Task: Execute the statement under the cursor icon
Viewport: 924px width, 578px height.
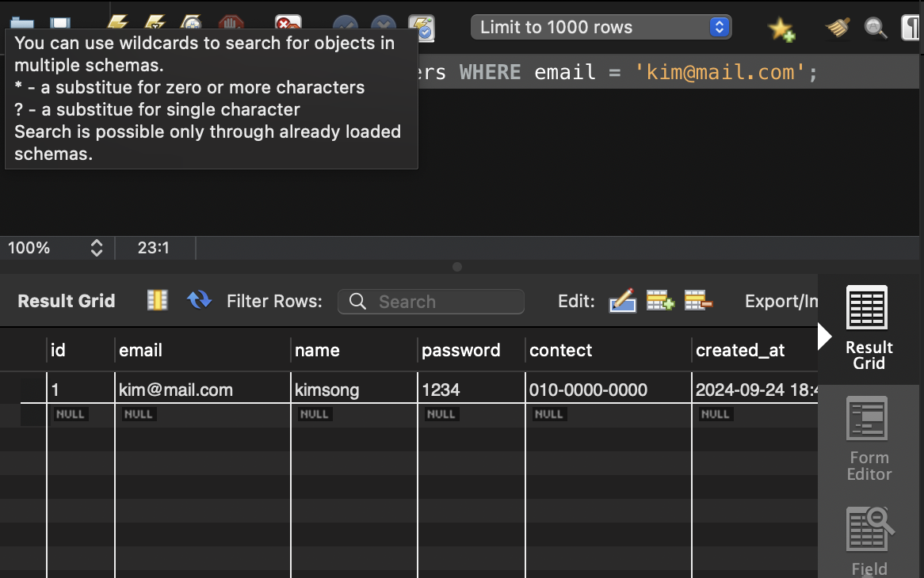Action: point(155,22)
